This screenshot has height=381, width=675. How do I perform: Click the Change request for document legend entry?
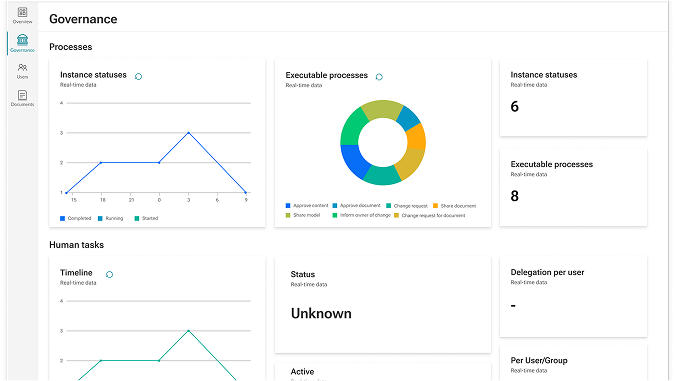click(430, 215)
